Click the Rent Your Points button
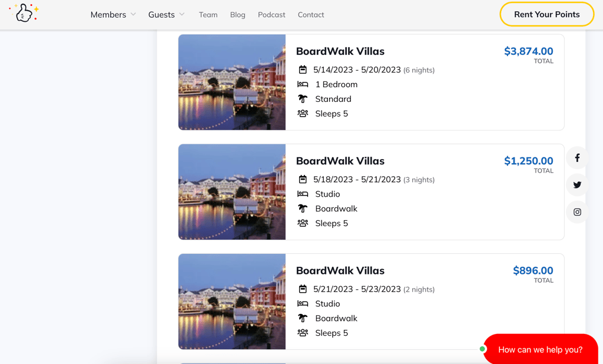Image resolution: width=603 pixels, height=364 pixels. [546, 14]
